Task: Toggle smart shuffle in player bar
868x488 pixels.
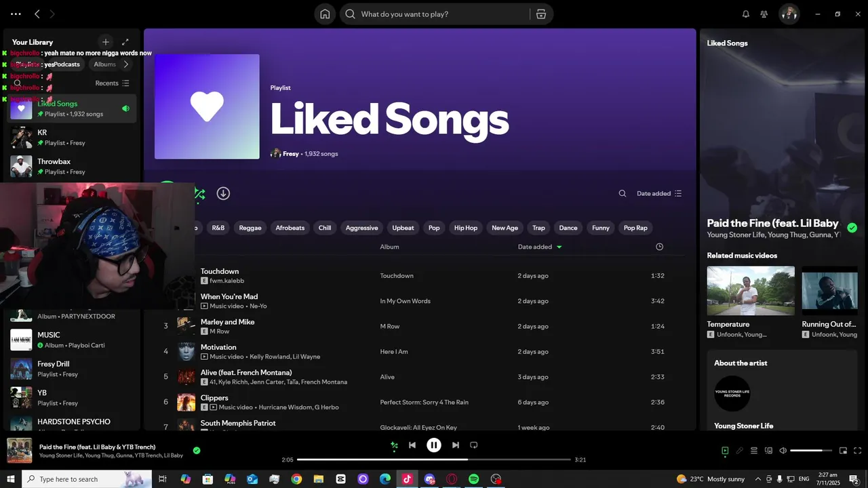Action: pos(394,445)
